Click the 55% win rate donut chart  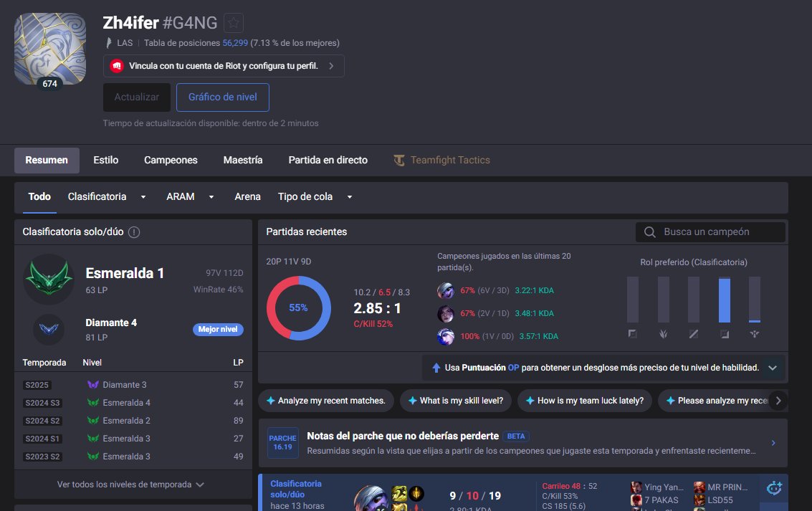(298, 308)
